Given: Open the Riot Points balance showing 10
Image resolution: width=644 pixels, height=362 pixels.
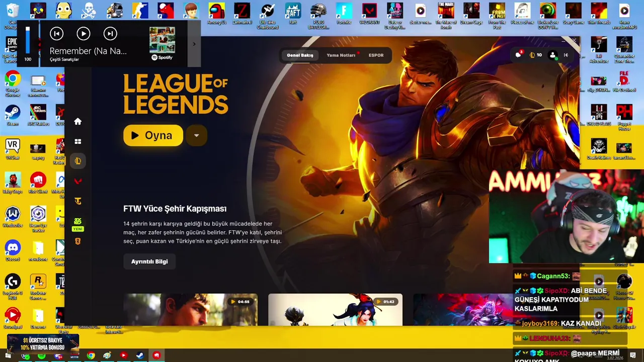Looking at the screenshot, I should (x=536, y=55).
